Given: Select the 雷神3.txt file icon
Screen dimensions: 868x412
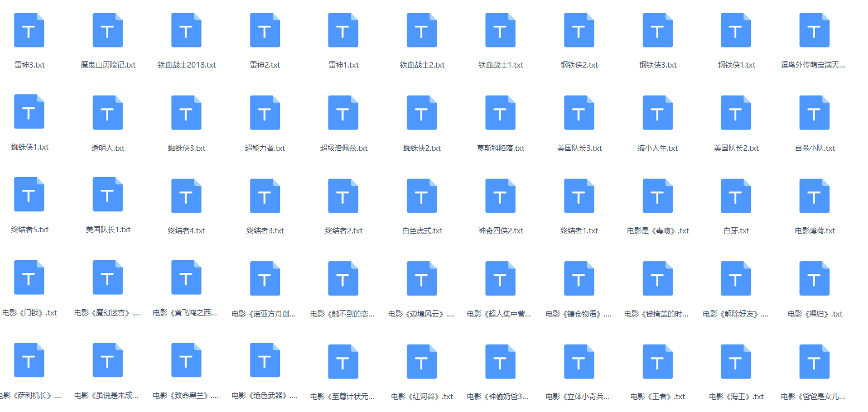Looking at the screenshot, I should point(29,30).
